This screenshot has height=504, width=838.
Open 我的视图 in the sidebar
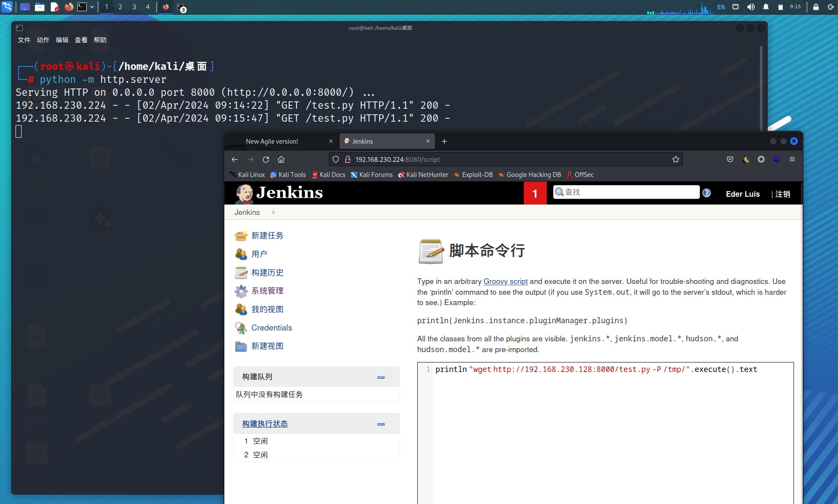tap(267, 309)
